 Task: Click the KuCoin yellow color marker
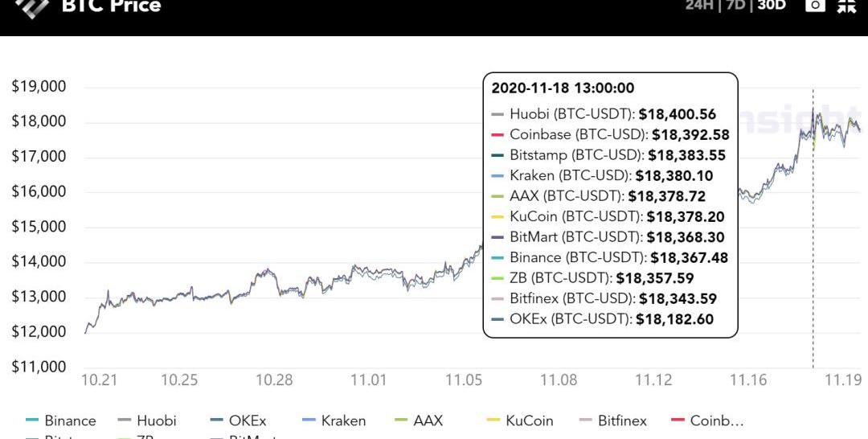493,421
